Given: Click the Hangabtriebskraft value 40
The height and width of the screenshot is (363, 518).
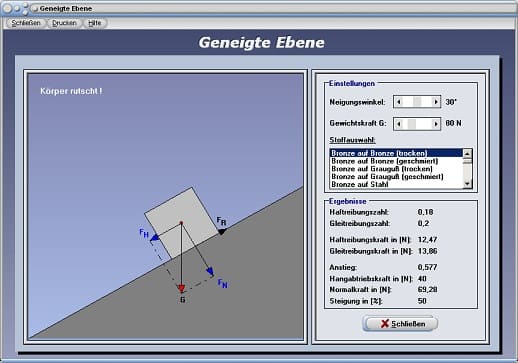Looking at the screenshot, I should coord(422,278).
